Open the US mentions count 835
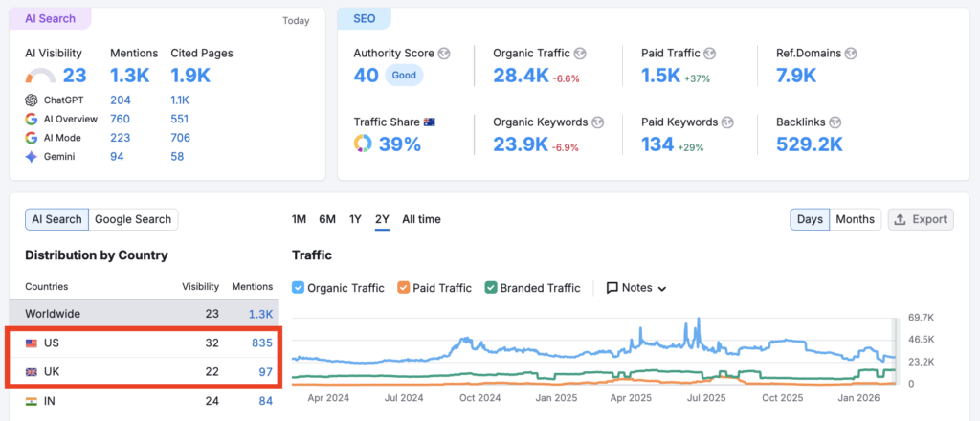 [x=262, y=343]
